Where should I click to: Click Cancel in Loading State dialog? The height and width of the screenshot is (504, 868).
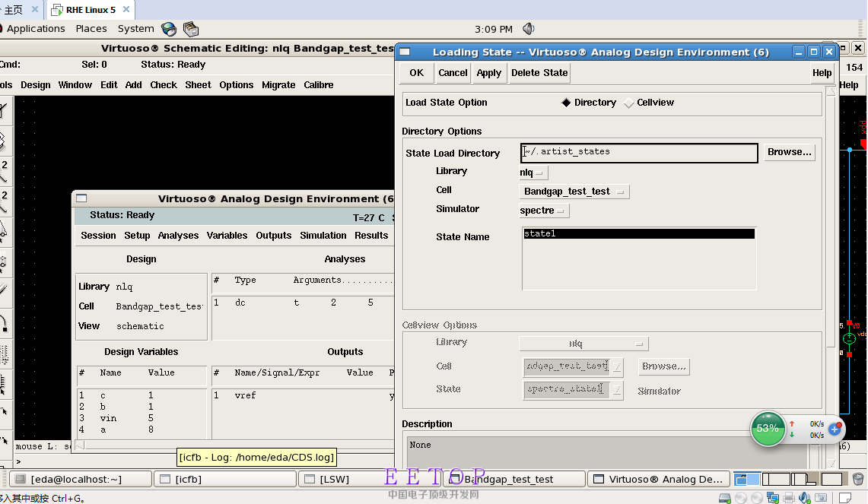point(453,72)
